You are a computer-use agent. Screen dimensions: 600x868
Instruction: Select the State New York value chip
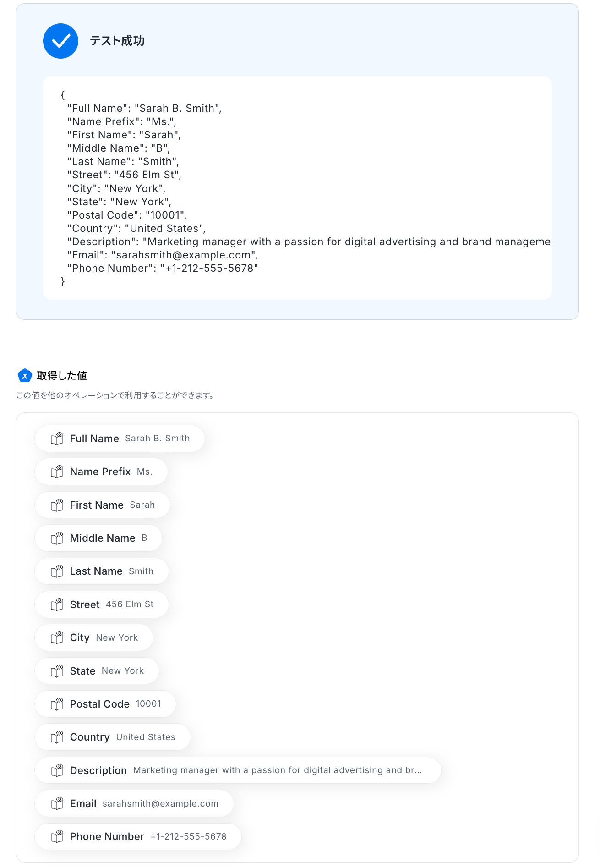point(97,671)
